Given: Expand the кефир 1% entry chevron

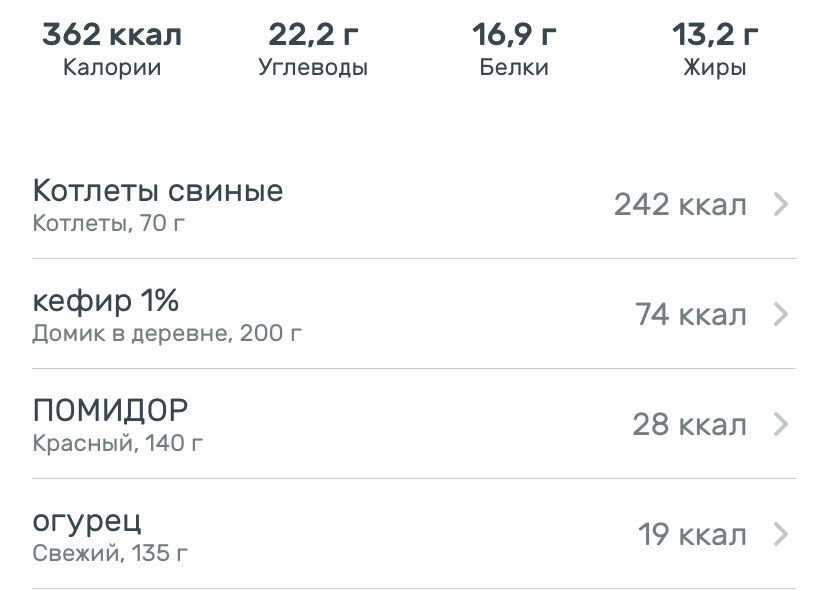Looking at the screenshot, I should tap(782, 315).
